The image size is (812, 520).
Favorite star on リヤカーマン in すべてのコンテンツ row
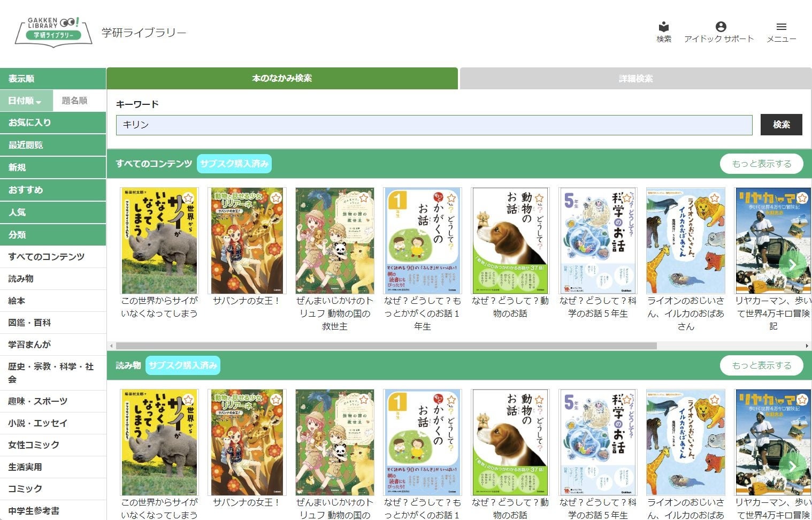click(802, 198)
